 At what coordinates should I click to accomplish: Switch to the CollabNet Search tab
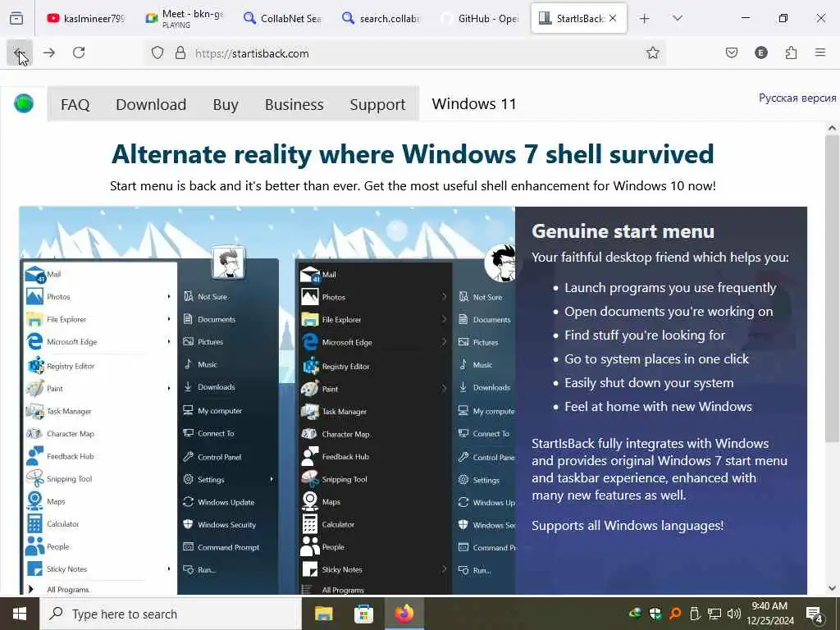[x=282, y=18]
